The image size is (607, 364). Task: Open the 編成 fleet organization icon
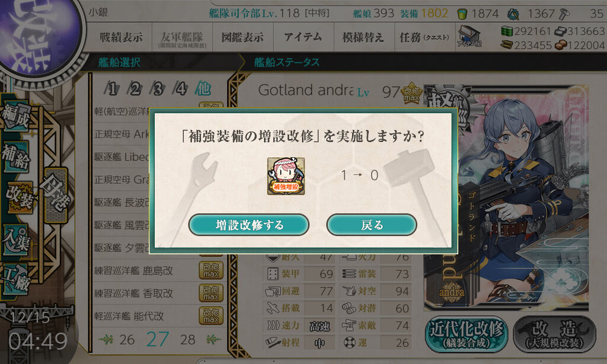coord(16,117)
